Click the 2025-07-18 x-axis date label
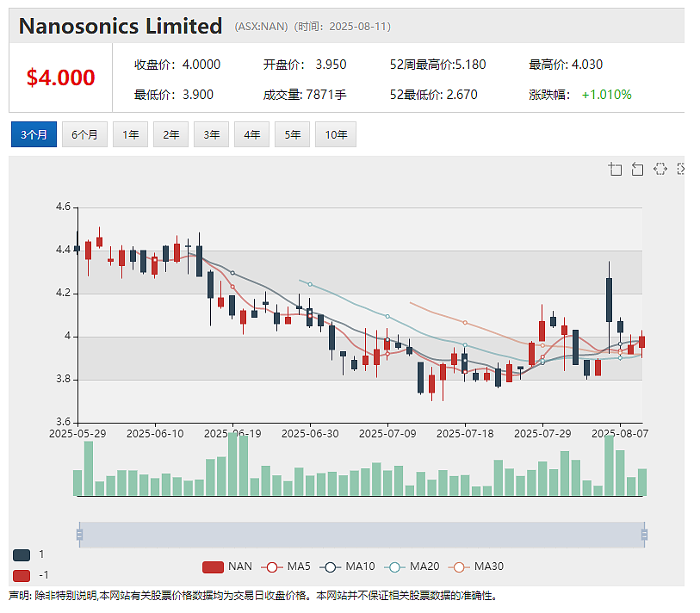Viewport: 700px width, 613px height. coord(465,434)
